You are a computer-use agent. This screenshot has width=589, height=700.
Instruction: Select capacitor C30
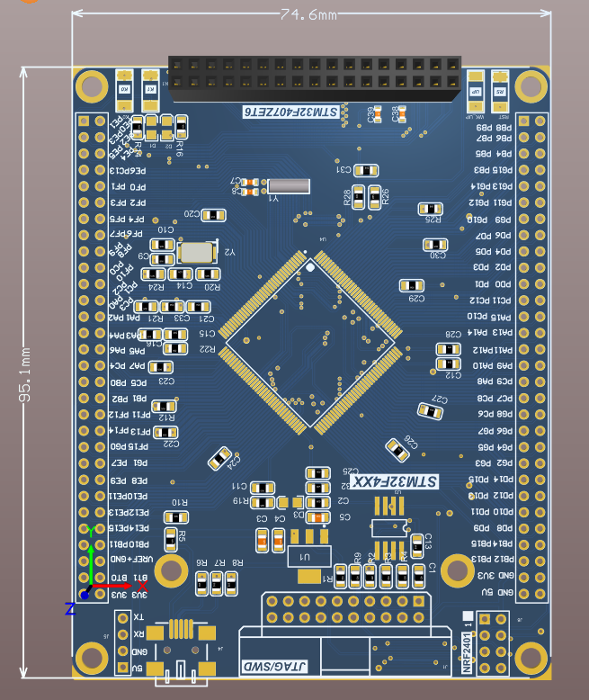click(435, 245)
